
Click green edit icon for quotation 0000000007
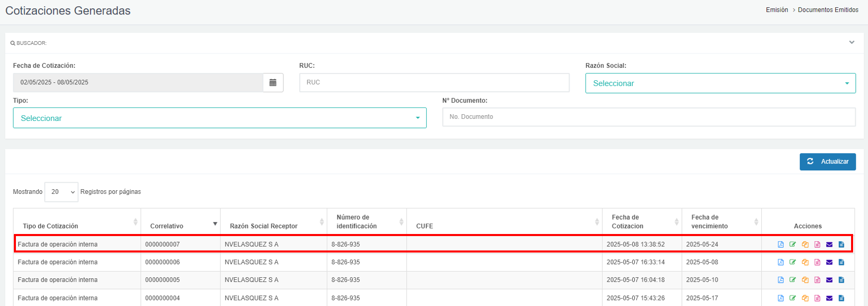pos(792,244)
